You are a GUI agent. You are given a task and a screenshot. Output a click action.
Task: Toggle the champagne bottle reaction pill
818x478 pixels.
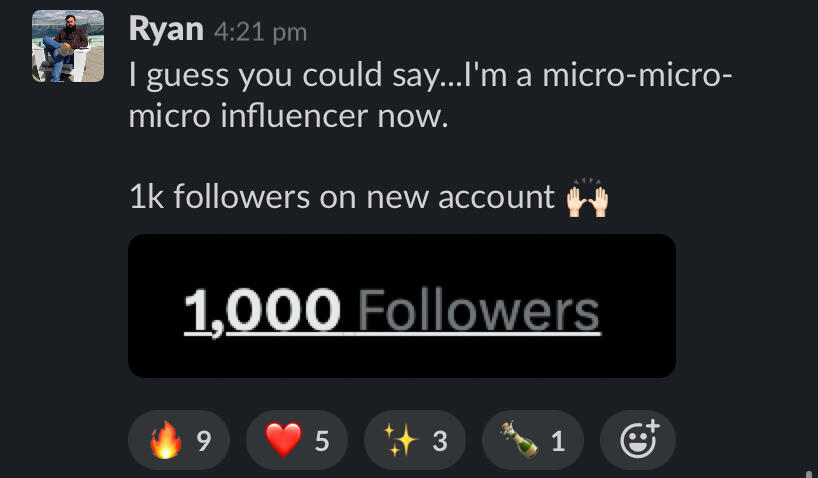532,440
